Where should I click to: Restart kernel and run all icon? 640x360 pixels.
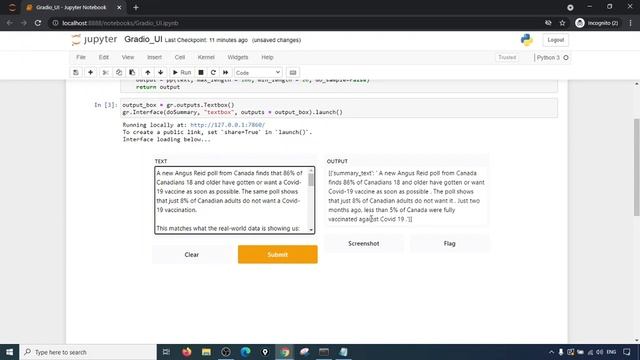coord(225,73)
